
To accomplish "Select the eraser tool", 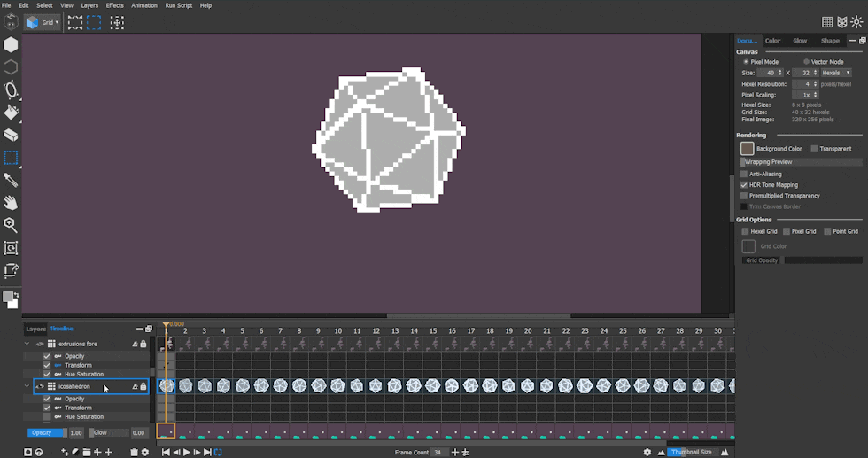I will (x=11, y=136).
